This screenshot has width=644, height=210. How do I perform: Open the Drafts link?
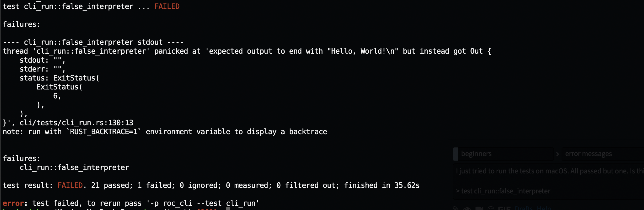pos(524,208)
